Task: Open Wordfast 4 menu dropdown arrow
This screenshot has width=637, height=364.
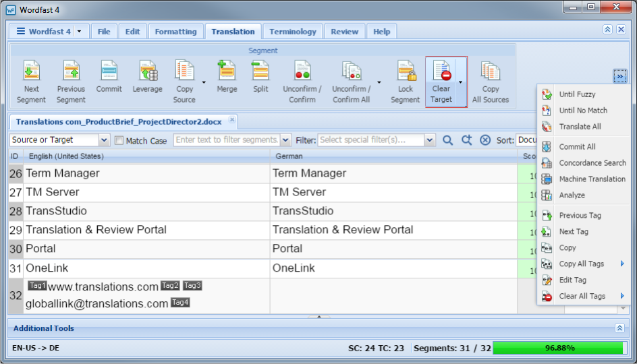Action: 79,31
